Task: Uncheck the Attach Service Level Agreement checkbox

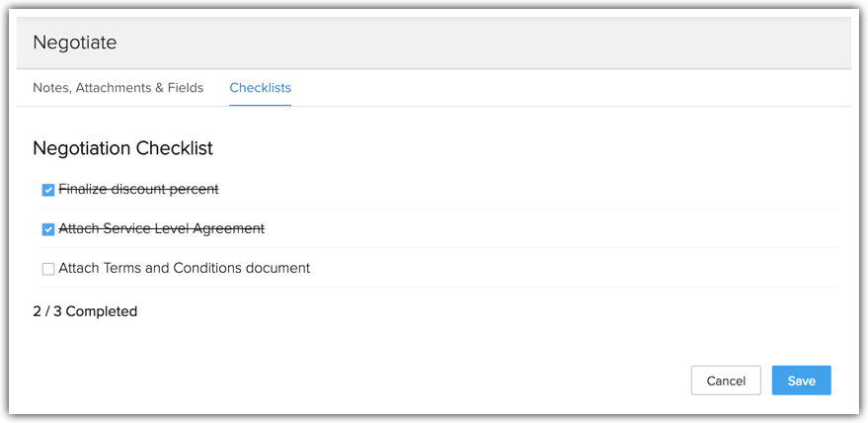Action: 48,229
